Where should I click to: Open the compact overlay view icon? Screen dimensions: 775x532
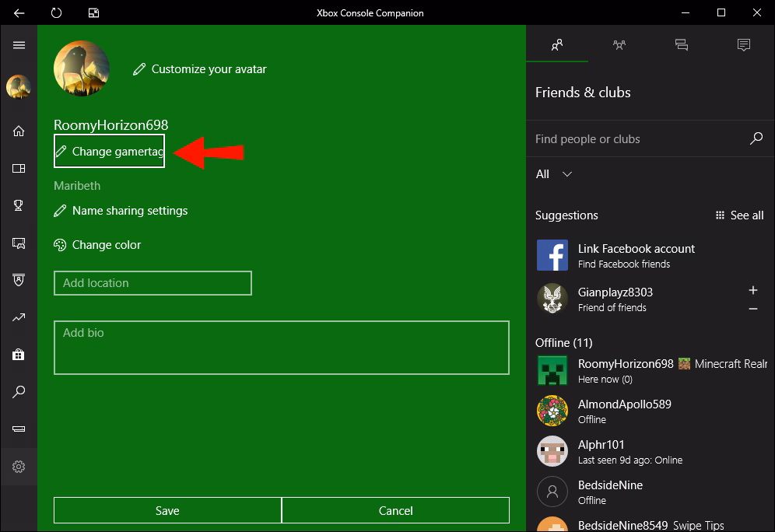(93, 13)
